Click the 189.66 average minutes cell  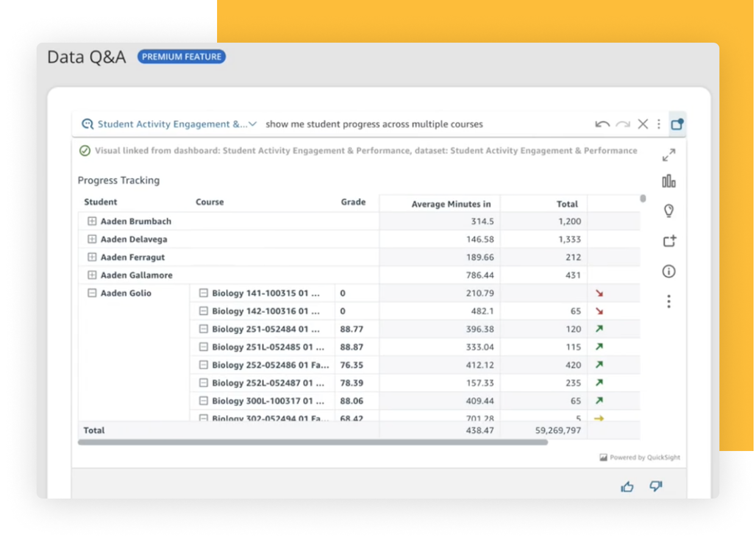pyautogui.click(x=480, y=257)
